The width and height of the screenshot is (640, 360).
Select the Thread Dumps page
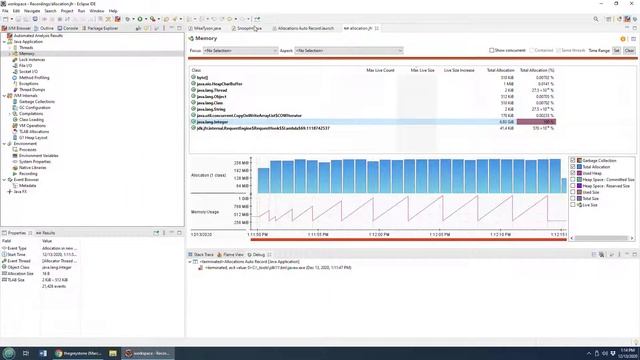31,90
